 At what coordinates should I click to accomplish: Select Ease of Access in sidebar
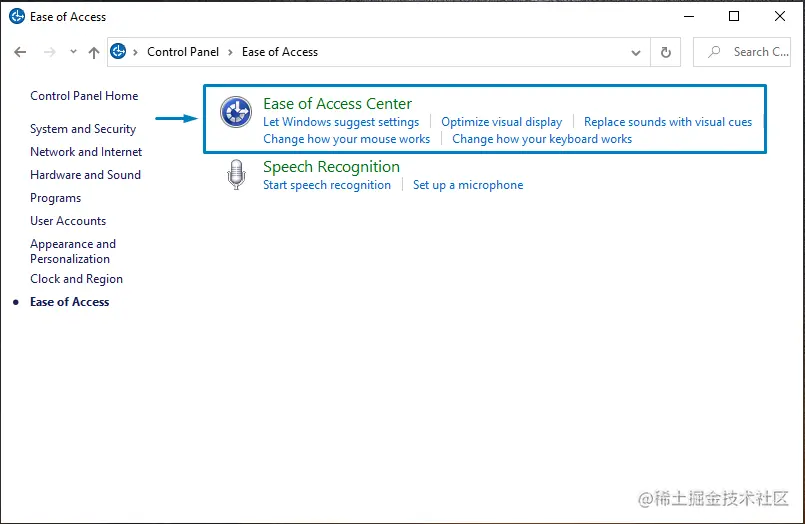pyautogui.click(x=70, y=302)
